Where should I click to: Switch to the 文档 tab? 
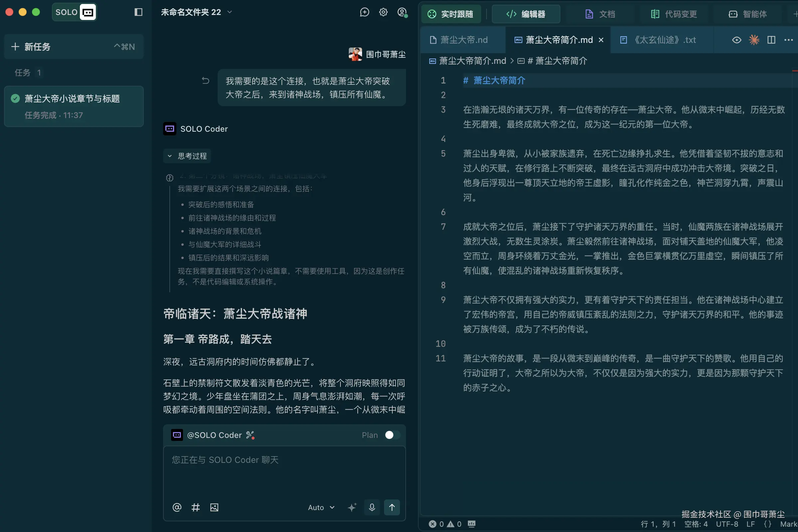(600, 14)
